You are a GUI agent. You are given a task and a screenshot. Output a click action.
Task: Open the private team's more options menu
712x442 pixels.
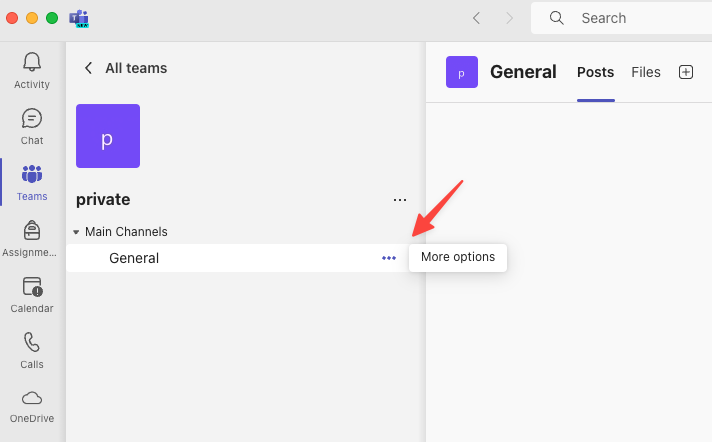(x=400, y=200)
